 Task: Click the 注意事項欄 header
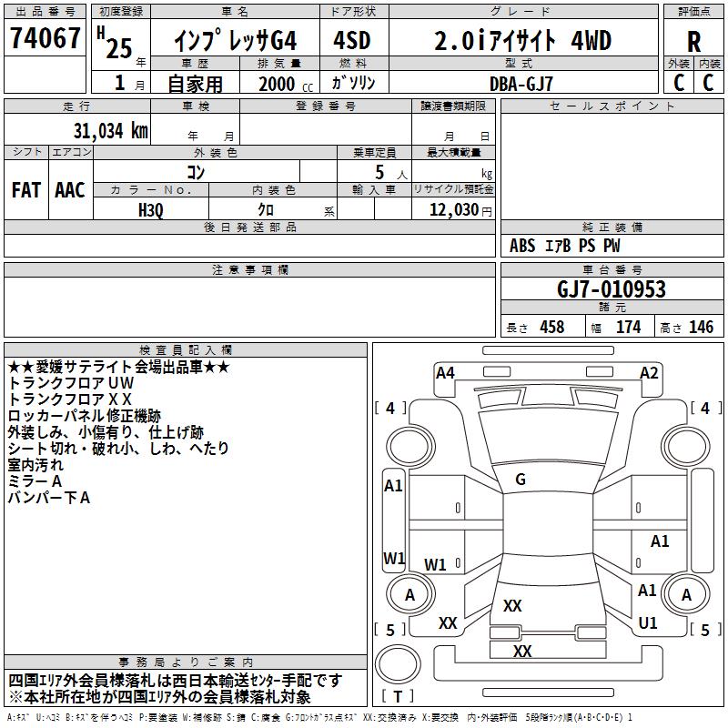tap(249, 269)
